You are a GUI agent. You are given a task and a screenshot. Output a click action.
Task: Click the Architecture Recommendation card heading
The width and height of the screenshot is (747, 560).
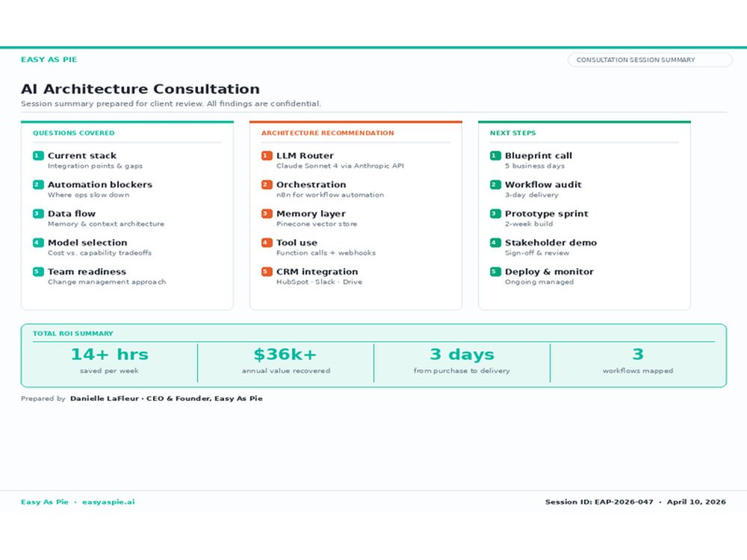pos(327,133)
